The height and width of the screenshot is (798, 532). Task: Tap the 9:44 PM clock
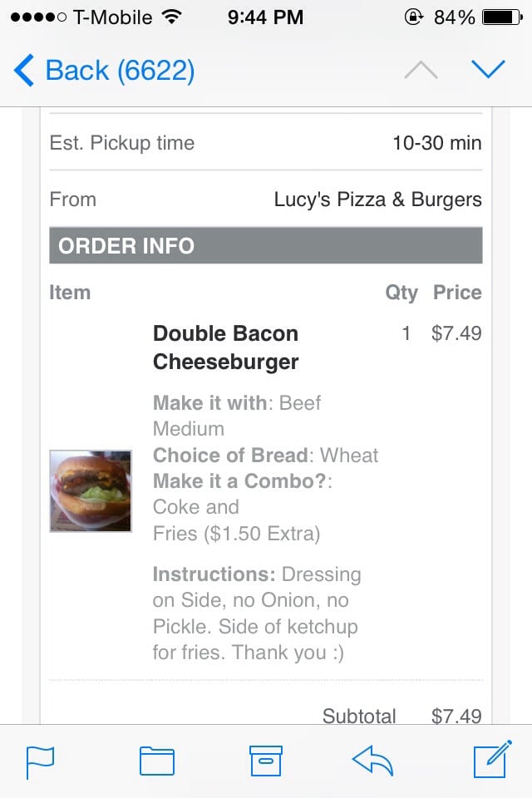[265, 17]
